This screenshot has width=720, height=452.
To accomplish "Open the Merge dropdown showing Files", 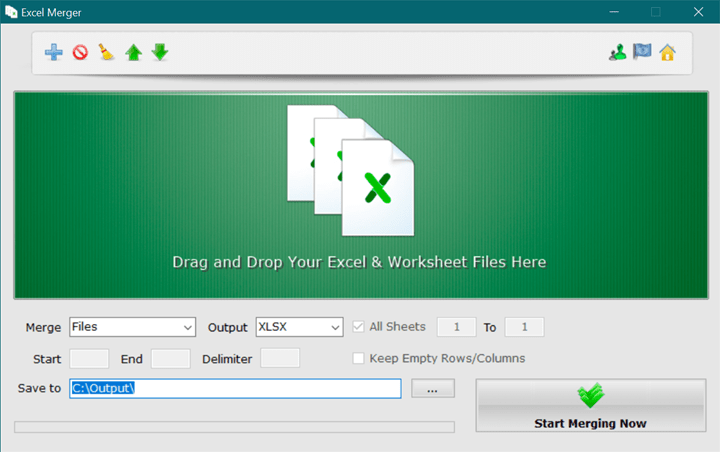I will tap(133, 327).
